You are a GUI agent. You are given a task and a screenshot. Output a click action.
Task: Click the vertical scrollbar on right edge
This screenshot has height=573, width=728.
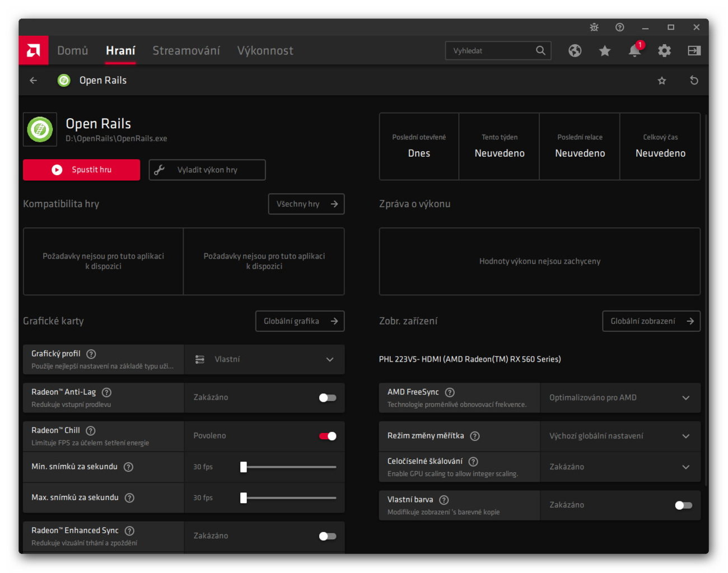(706, 299)
